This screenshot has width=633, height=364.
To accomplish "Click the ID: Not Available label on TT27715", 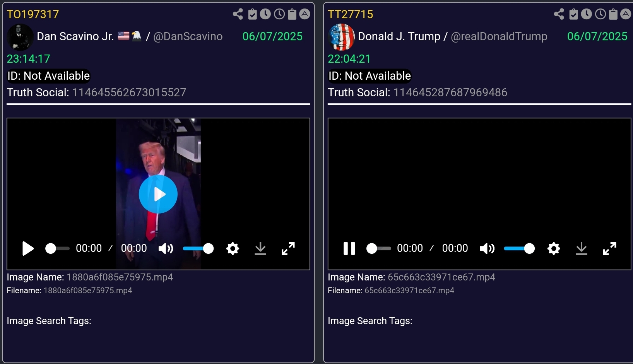I will pyautogui.click(x=370, y=76).
